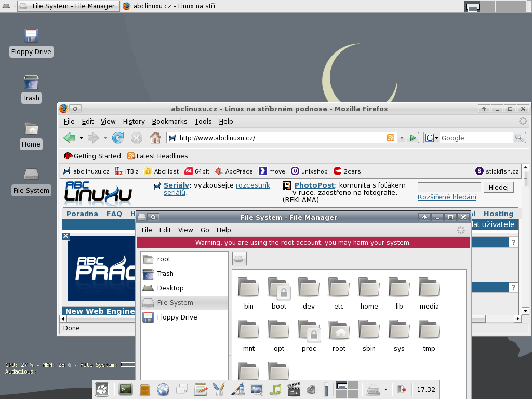Go to Firefox home page icon

(x=155, y=138)
